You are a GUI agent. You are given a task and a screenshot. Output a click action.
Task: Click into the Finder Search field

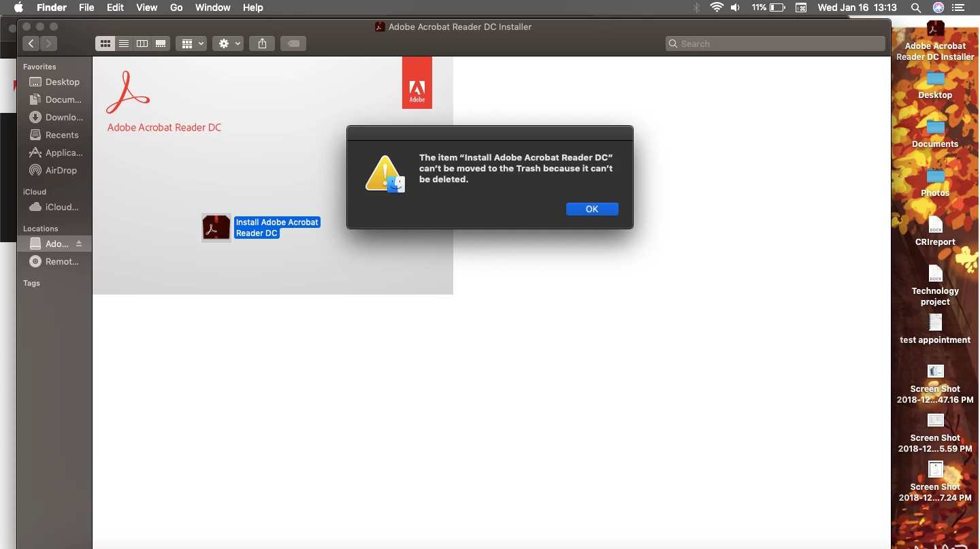[x=776, y=44]
